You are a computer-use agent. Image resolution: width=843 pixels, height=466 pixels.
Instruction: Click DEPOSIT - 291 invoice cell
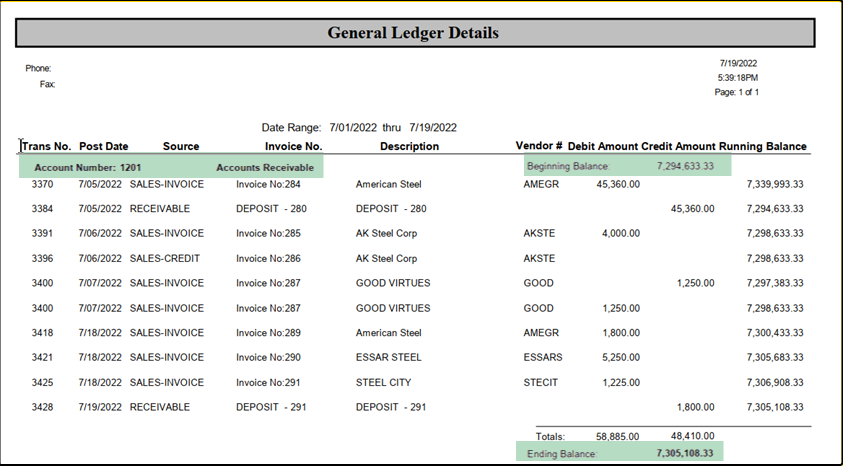pos(271,407)
